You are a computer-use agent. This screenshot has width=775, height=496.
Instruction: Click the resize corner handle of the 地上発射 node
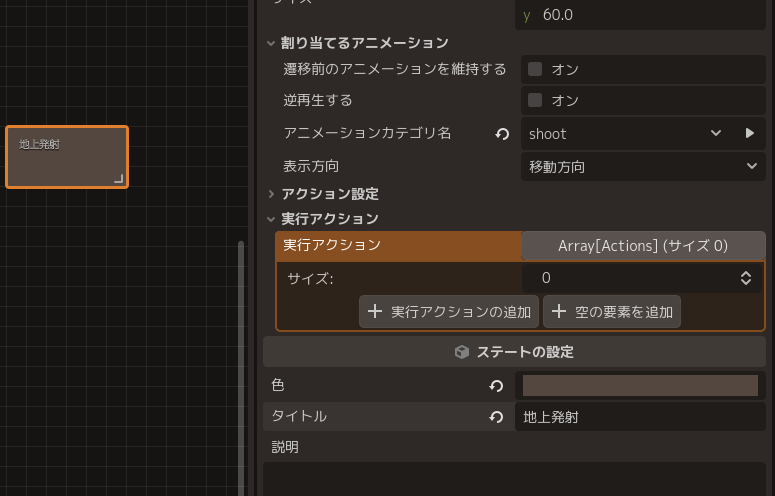point(119,178)
